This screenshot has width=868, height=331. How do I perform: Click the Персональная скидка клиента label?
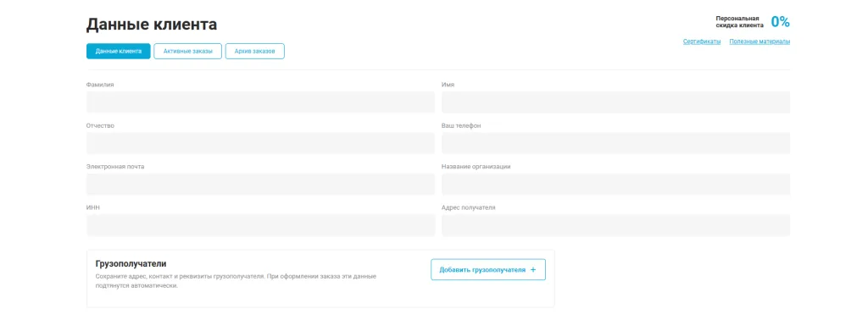[x=739, y=21]
